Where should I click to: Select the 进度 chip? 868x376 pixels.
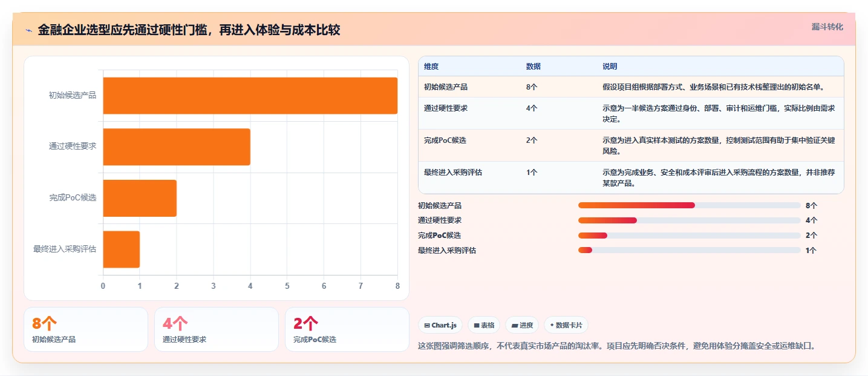point(522,325)
